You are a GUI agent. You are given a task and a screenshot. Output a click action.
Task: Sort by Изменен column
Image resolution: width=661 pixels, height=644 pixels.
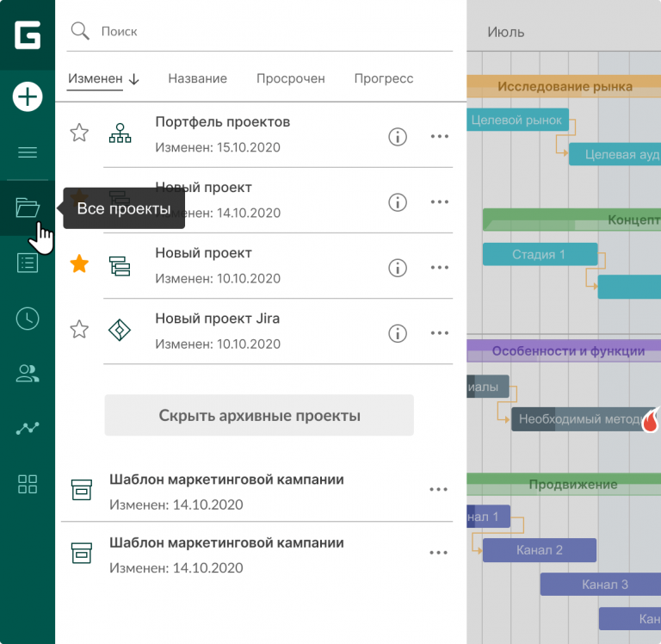(x=96, y=78)
